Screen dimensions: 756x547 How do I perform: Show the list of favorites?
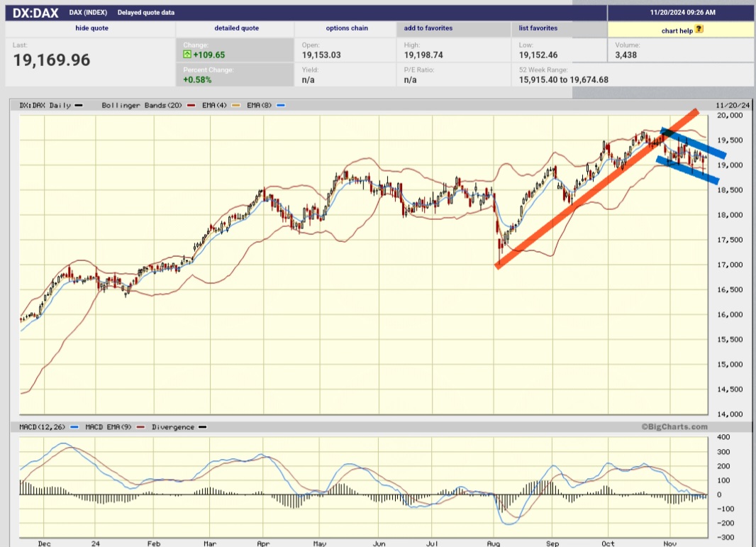[538, 28]
